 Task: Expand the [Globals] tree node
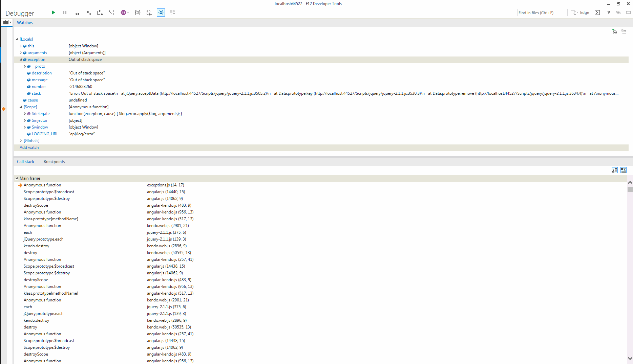click(x=21, y=141)
